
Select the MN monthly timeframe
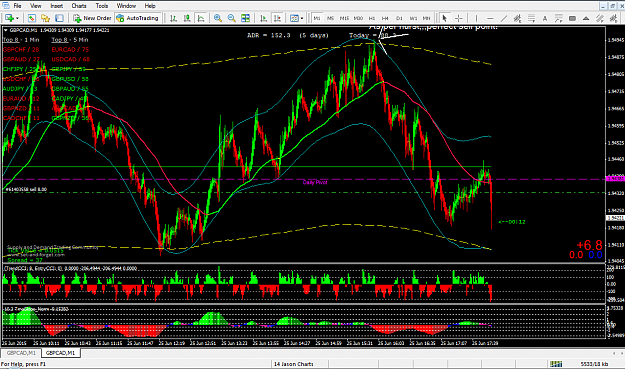point(426,18)
